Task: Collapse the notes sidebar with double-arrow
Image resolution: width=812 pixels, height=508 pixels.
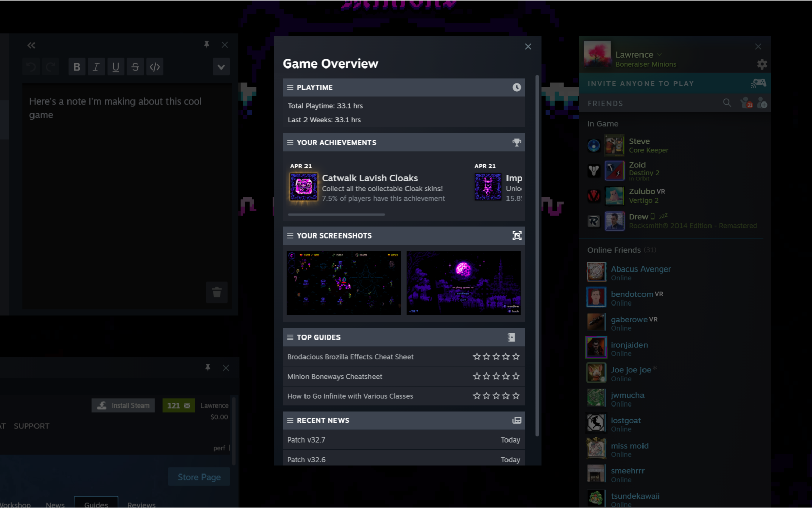Action: 31,45
